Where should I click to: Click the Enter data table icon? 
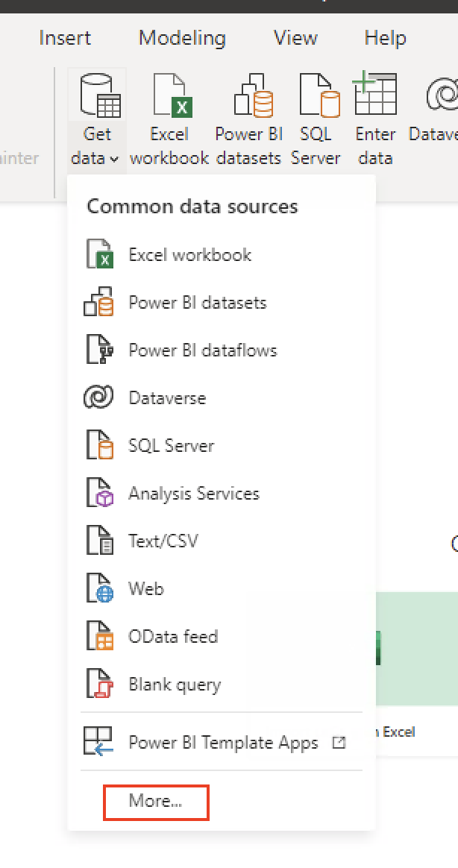click(x=375, y=94)
